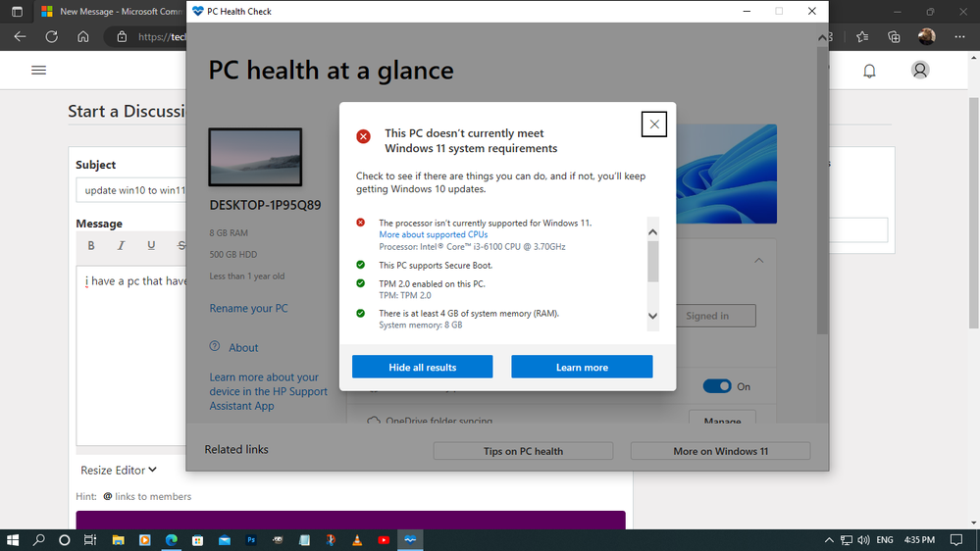980x551 pixels.
Task: Toggle the On switch in PC Health Check
Action: [717, 386]
